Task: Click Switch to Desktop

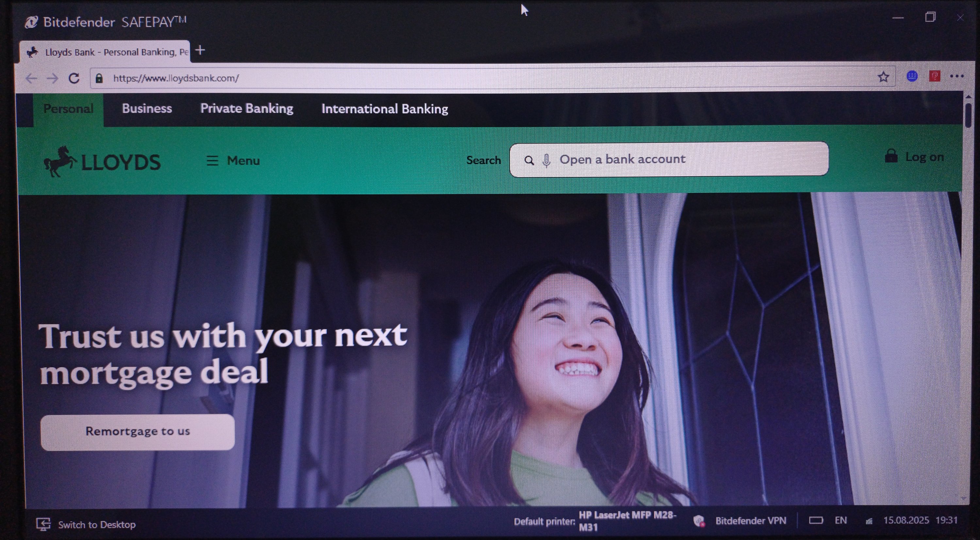Action: pos(86,524)
